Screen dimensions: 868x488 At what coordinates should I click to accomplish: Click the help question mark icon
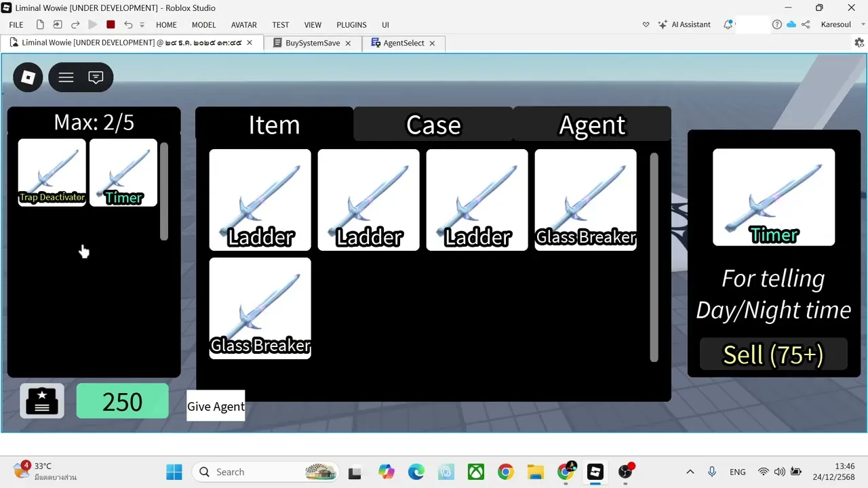coord(777,24)
